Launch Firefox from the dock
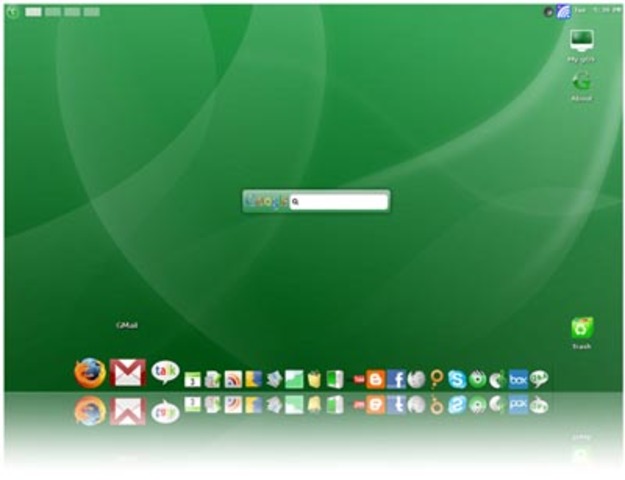Screen dimensions: 625x480 pos(90,373)
